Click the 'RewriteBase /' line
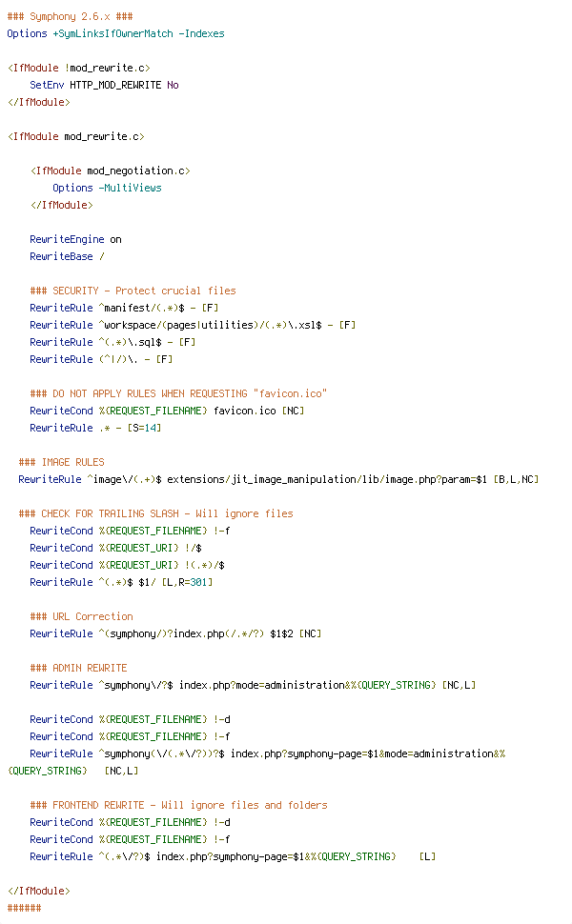Image resolution: width=572 pixels, height=924 pixels. [68, 256]
